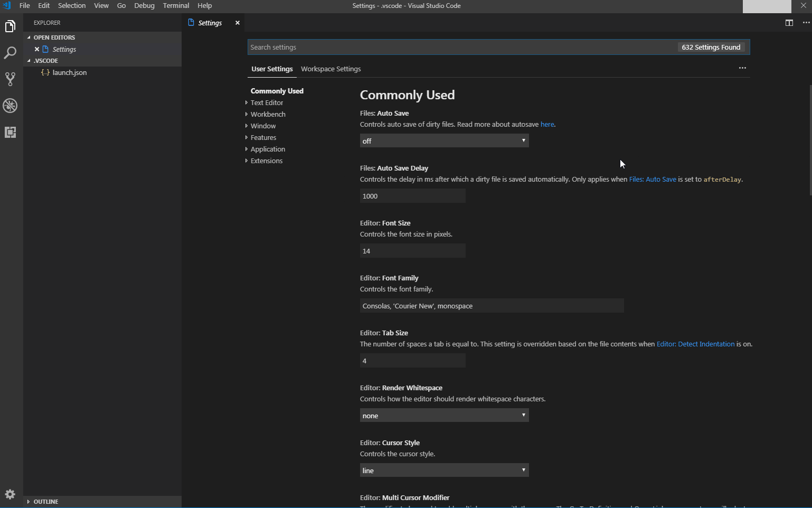This screenshot has height=508, width=812.
Task: Open the Editor: Detect Indentation link
Action: [695, 344]
